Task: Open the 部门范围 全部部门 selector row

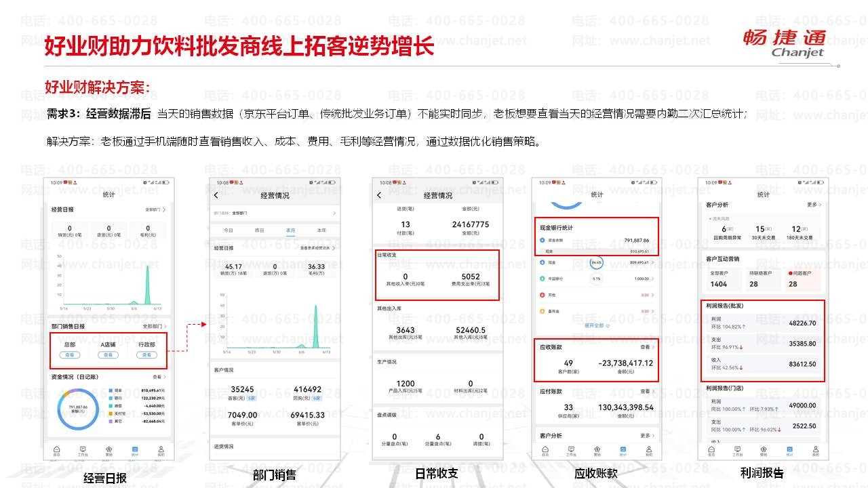Action: pos(275,213)
